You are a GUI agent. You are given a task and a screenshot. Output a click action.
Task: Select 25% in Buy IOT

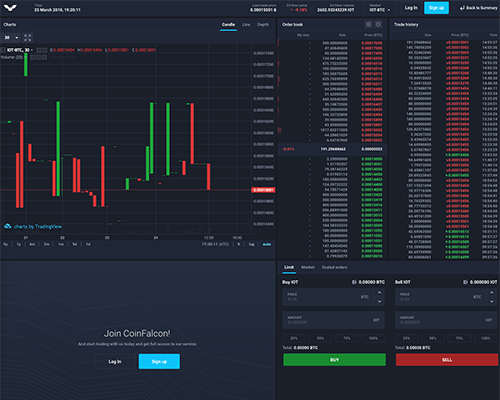click(294, 338)
